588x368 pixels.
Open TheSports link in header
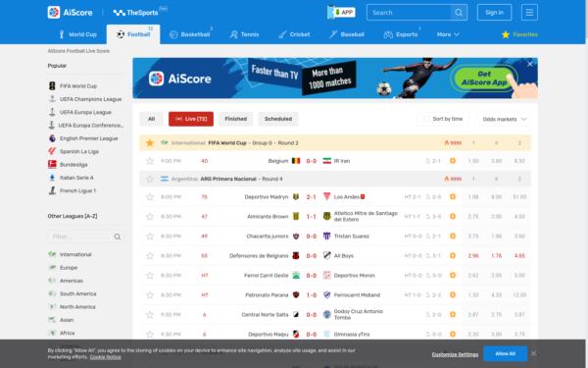pos(136,13)
